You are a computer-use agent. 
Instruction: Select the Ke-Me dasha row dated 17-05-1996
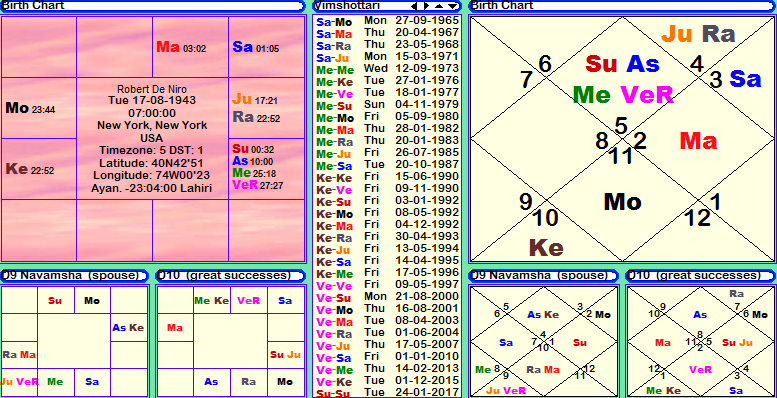(387, 273)
